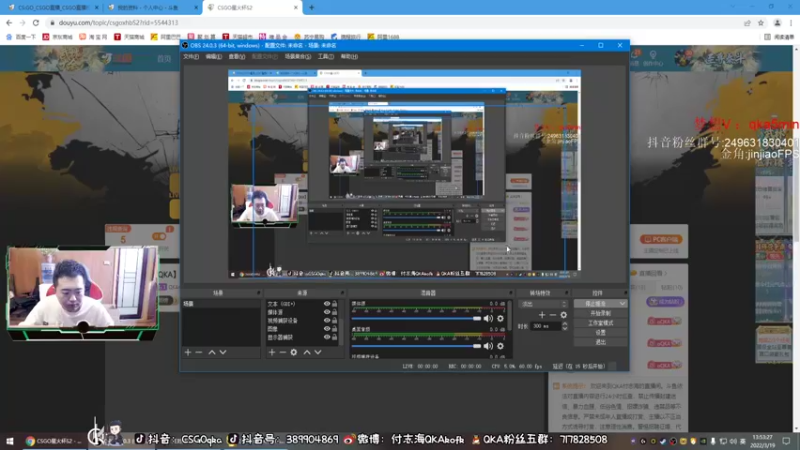Open settings gear for desktop audio channel
The height and width of the screenshot is (450, 800).
click(x=501, y=346)
